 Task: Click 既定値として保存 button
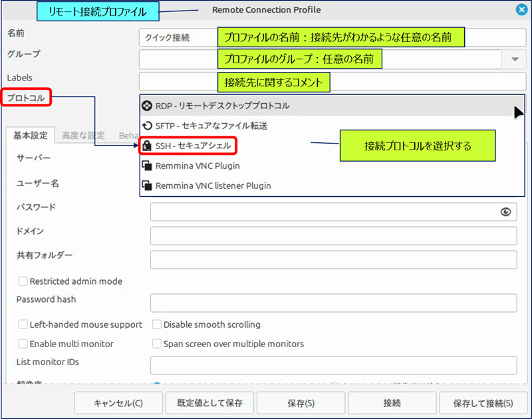[209, 403]
